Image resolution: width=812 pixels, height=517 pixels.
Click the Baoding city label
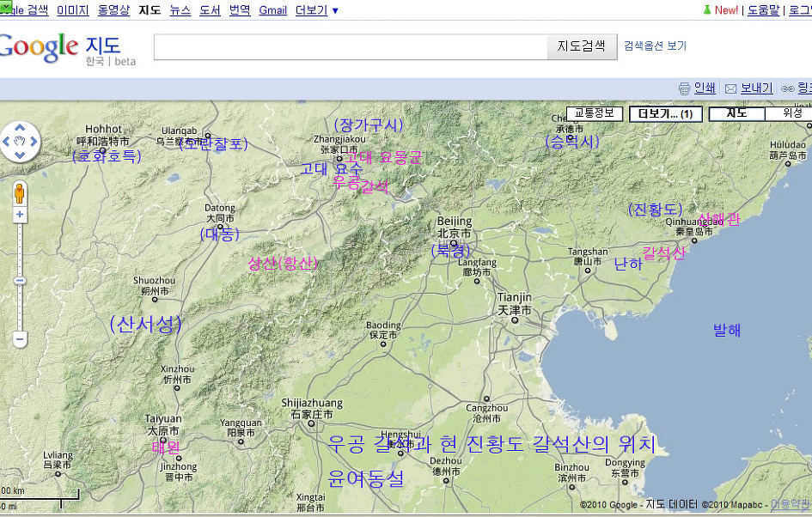[383, 330]
